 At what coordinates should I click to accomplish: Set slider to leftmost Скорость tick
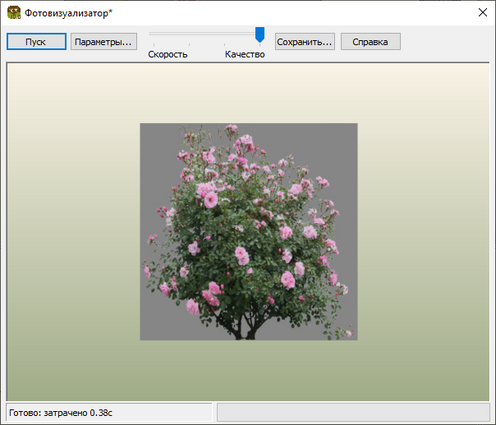[154, 44]
